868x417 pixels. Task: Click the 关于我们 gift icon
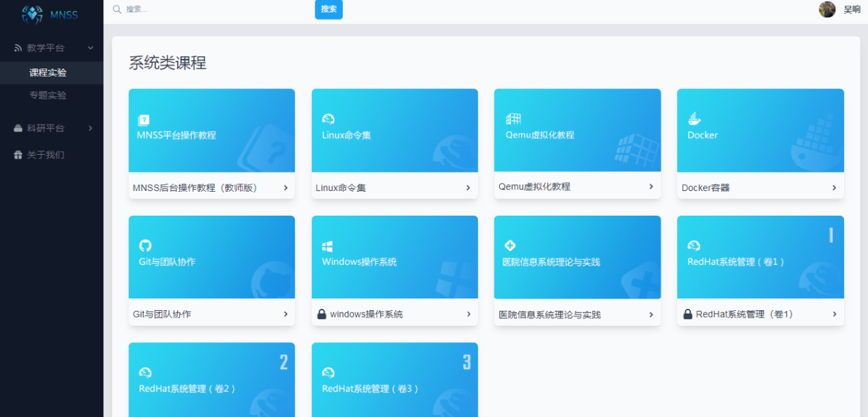point(18,155)
